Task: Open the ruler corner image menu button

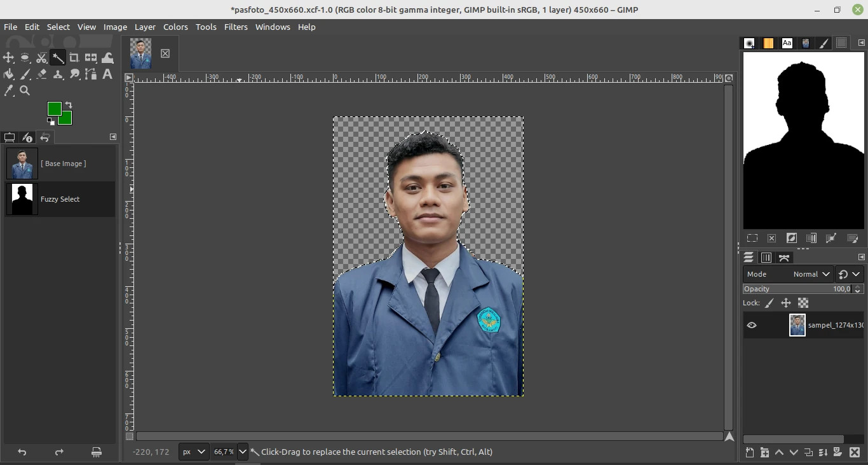Action: [x=129, y=78]
